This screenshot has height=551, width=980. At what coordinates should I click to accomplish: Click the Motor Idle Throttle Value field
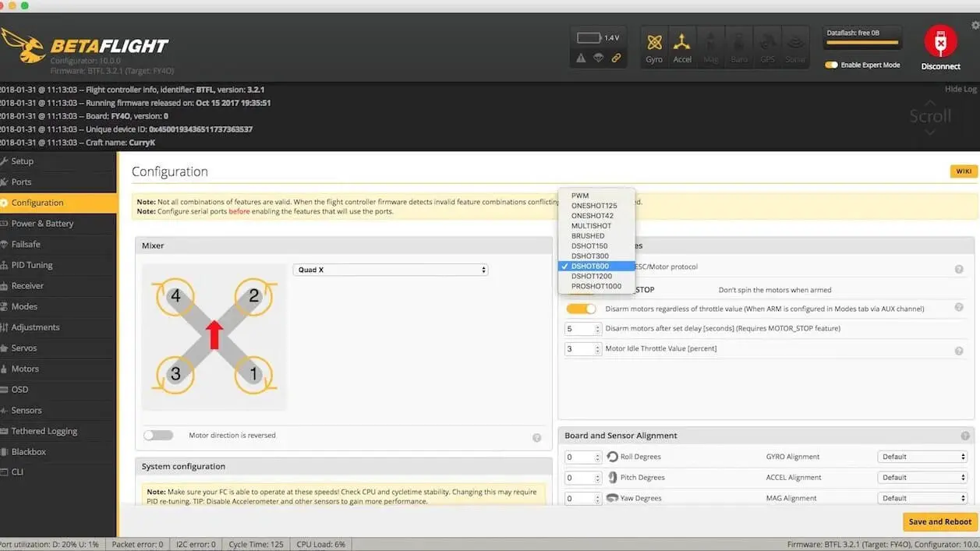click(x=582, y=349)
